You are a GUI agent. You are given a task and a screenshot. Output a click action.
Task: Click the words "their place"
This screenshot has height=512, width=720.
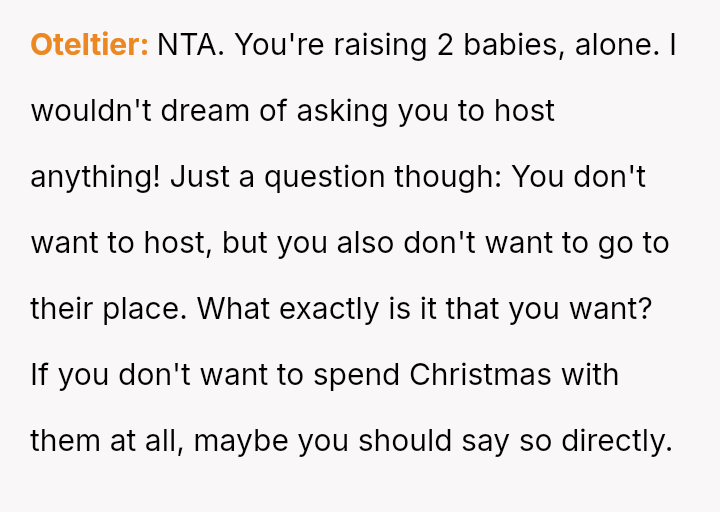[x=107, y=309]
